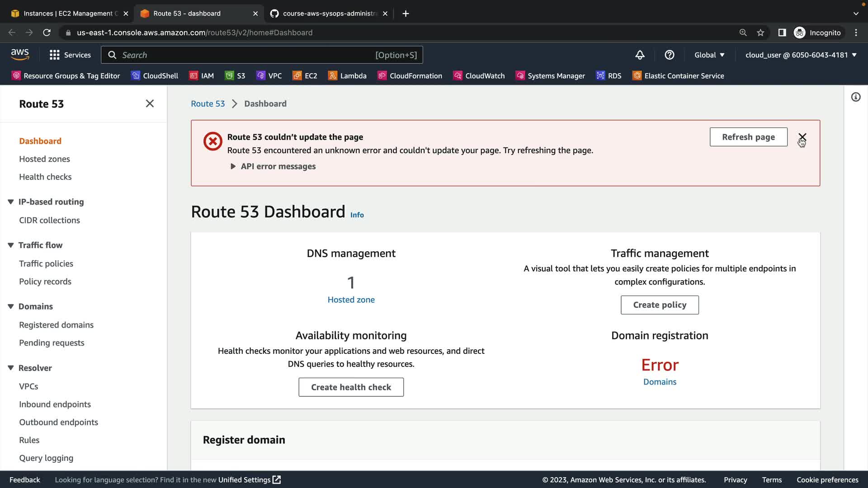Collapse the Route 53 navigation sidebar
Image resolution: width=868 pixels, height=488 pixels.
point(150,103)
